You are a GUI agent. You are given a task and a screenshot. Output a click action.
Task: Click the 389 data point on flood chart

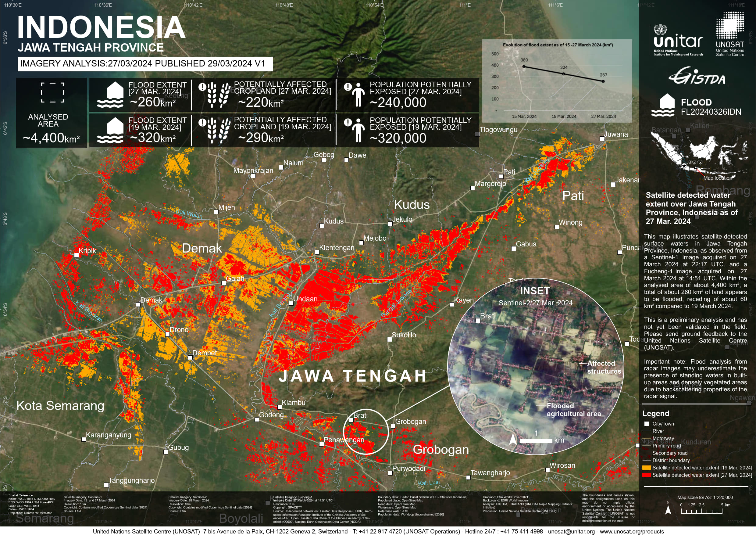pos(523,66)
